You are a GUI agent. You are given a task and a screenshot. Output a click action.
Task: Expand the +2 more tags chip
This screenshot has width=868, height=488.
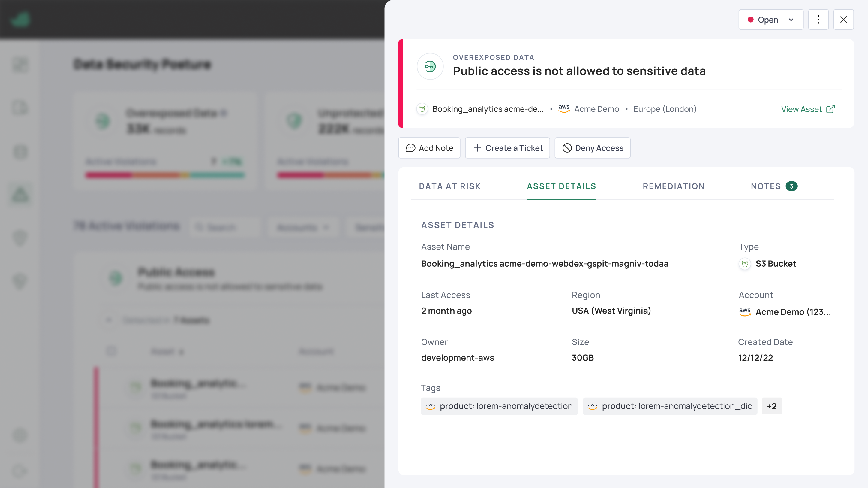(772, 406)
